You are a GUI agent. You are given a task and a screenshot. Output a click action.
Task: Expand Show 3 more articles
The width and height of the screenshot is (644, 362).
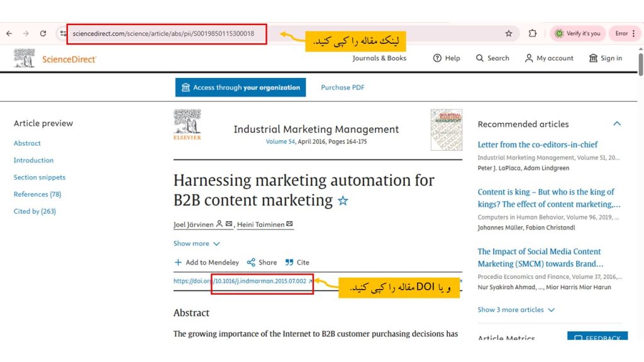point(516,310)
